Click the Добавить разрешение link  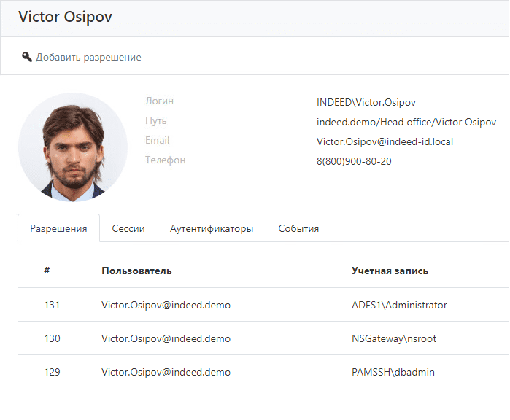(x=88, y=57)
